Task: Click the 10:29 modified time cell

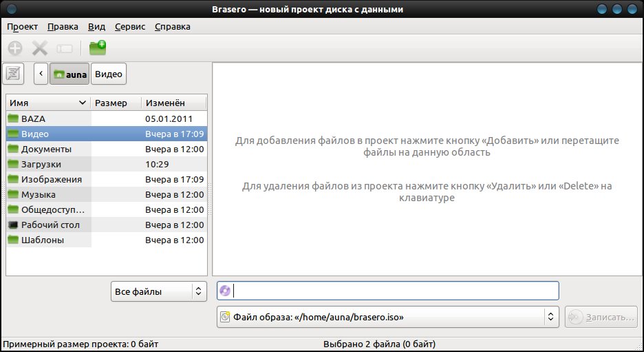Action: (157, 165)
